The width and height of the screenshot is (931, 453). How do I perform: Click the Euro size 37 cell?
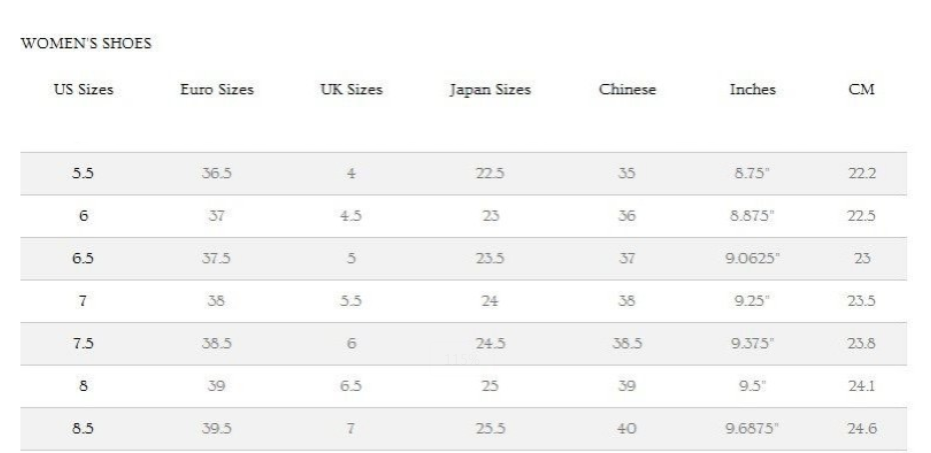pos(216,216)
